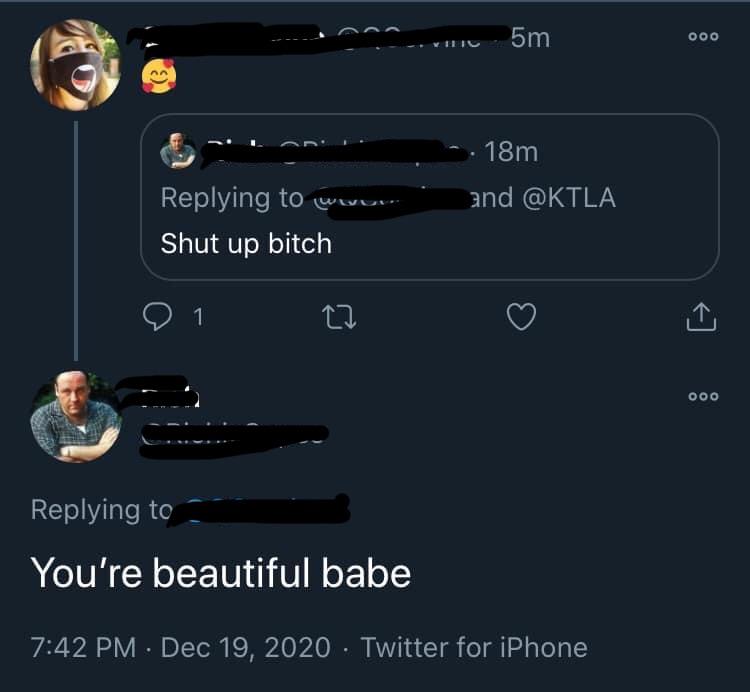Tap the share upload icon
Screen dimensions: 750x692
click(702, 317)
